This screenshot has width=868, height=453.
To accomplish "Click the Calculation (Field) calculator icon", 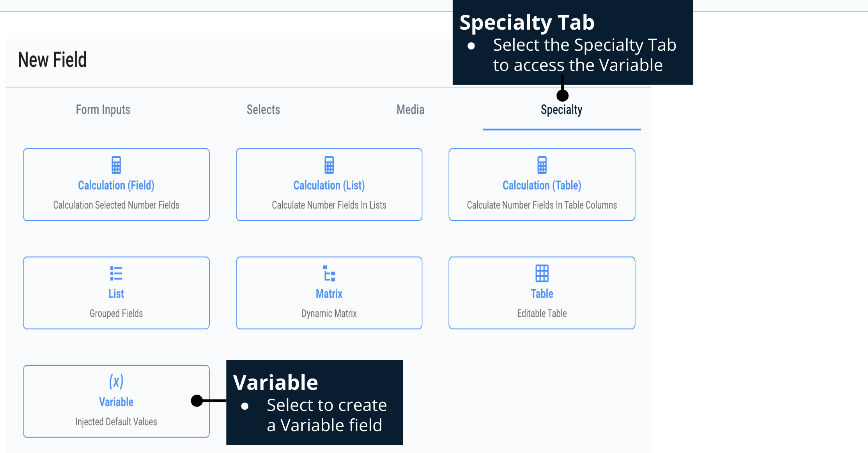I will (x=116, y=165).
